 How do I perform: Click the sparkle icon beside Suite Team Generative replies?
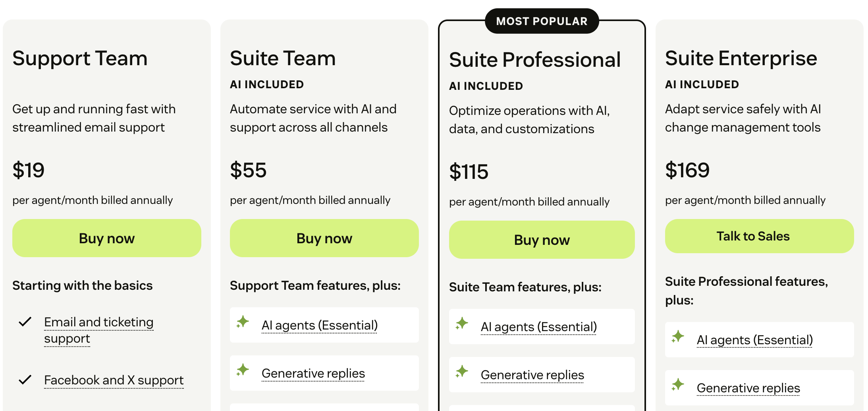click(x=243, y=370)
